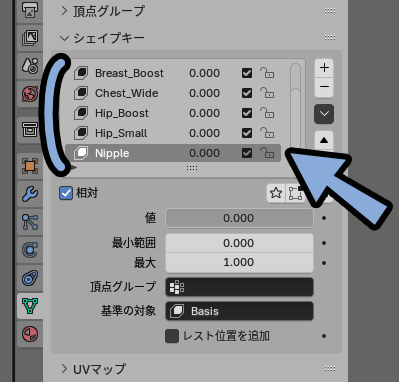This screenshot has width=399, height=382.
Task: Open the shape key specials dropdown menu
Action: click(324, 114)
